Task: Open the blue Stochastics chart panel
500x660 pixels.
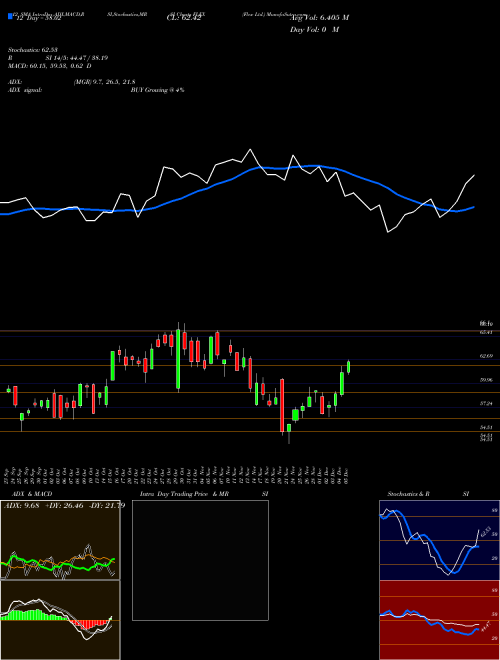Action: 439,540
